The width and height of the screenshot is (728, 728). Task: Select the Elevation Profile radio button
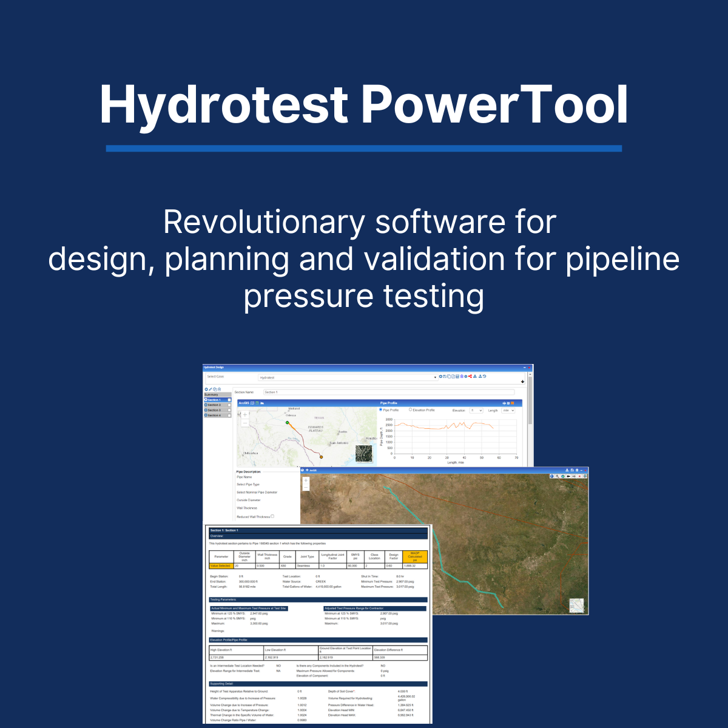(x=411, y=410)
